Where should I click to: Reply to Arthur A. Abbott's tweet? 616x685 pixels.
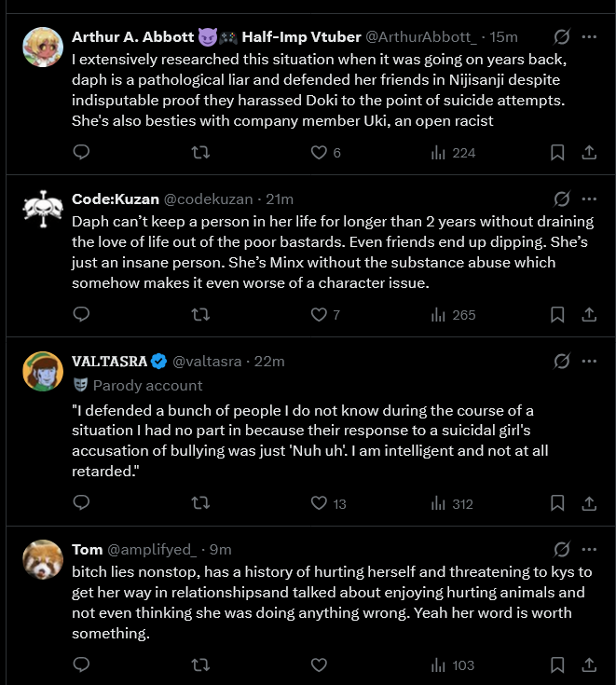tap(81, 153)
